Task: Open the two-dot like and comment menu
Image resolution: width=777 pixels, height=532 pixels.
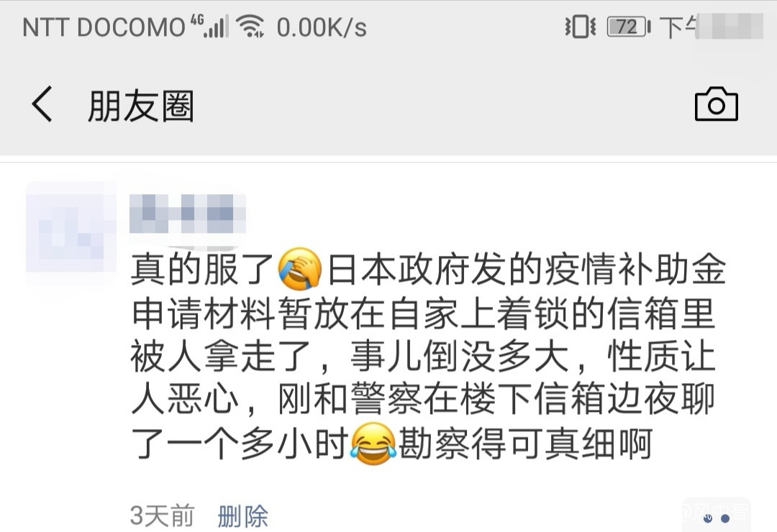Action: coord(717,518)
